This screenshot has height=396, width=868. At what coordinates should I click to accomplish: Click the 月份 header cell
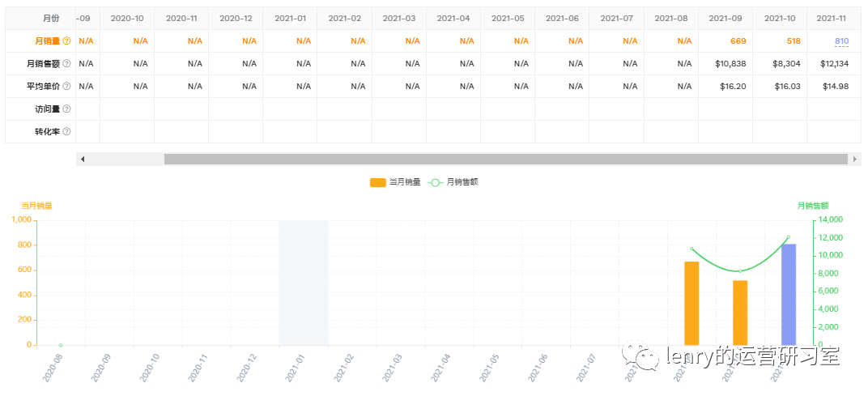coord(40,19)
